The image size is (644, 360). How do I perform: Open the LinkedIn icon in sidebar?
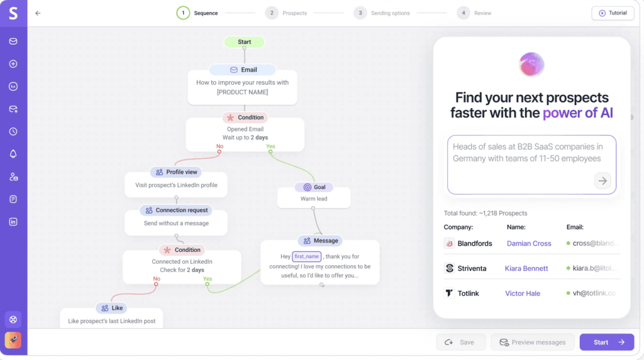13,222
